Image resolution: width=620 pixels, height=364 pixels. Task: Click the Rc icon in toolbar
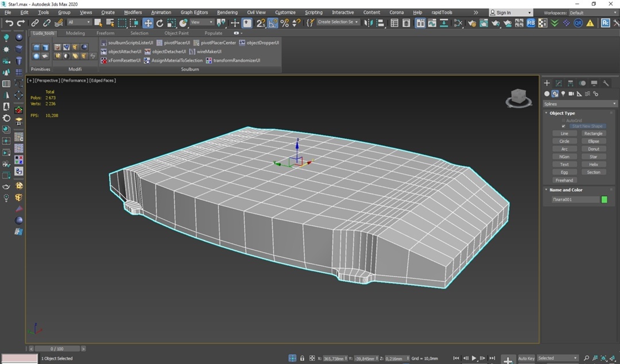606,23
